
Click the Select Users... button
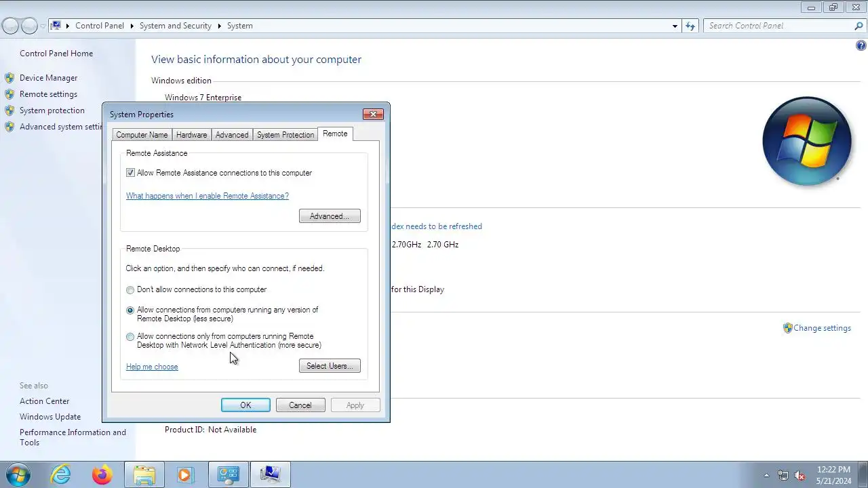tap(330, 366)
